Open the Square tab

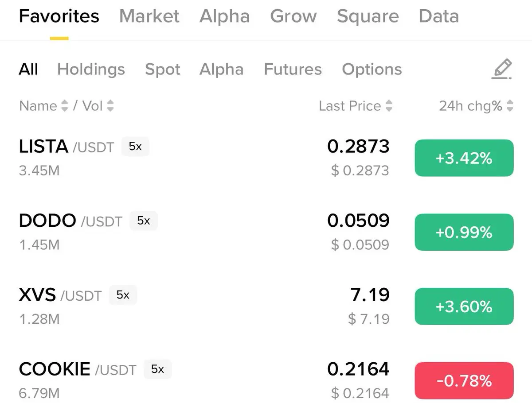pos(368,16)
